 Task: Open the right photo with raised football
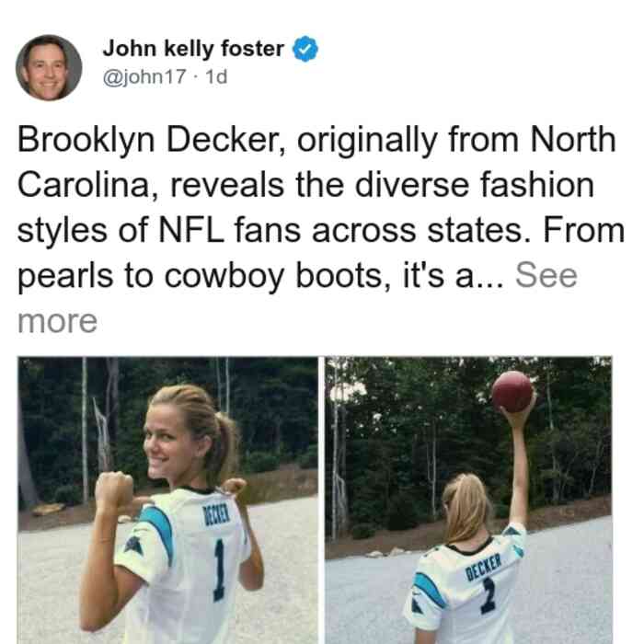point(468,500)
